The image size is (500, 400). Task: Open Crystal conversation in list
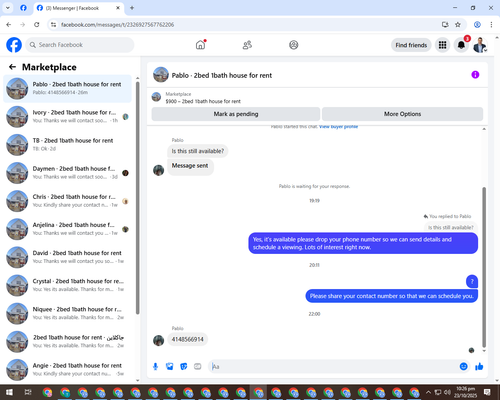click(x=67, y=285)
